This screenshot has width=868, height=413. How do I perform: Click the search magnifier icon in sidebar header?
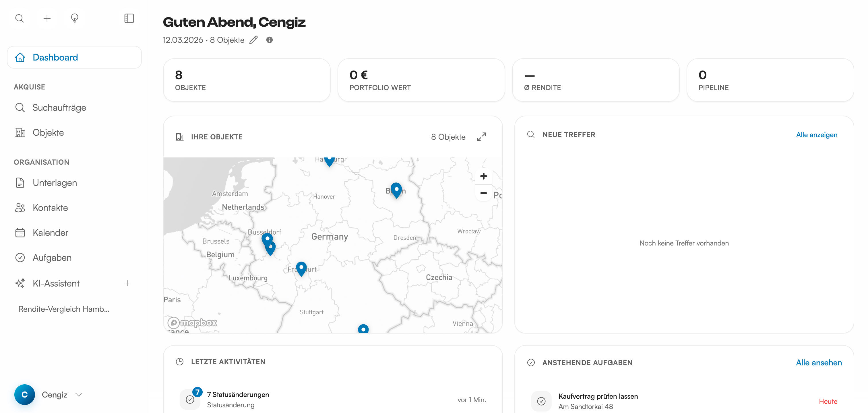[20, 18]
